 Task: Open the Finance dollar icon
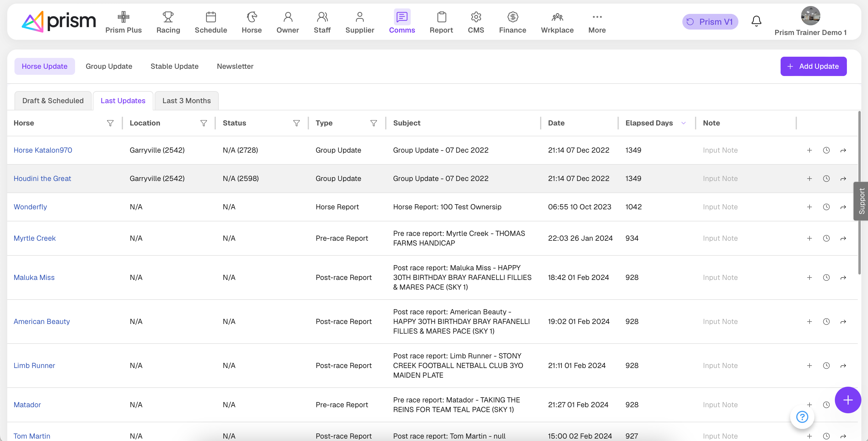[512, 17]
